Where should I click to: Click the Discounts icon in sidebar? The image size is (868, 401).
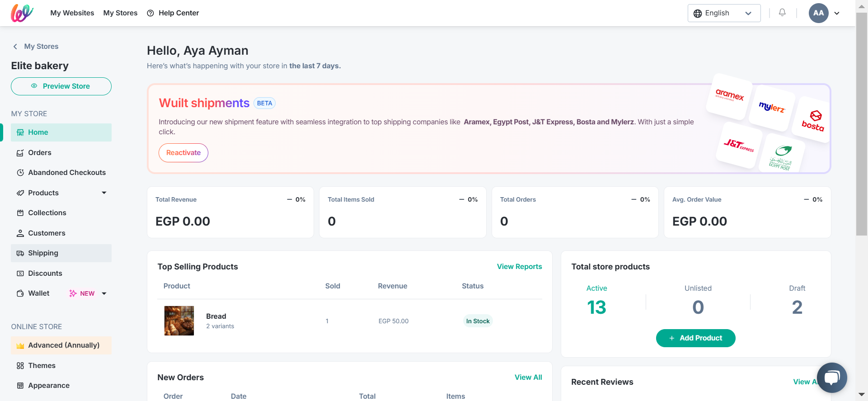(x=20, y=274)
